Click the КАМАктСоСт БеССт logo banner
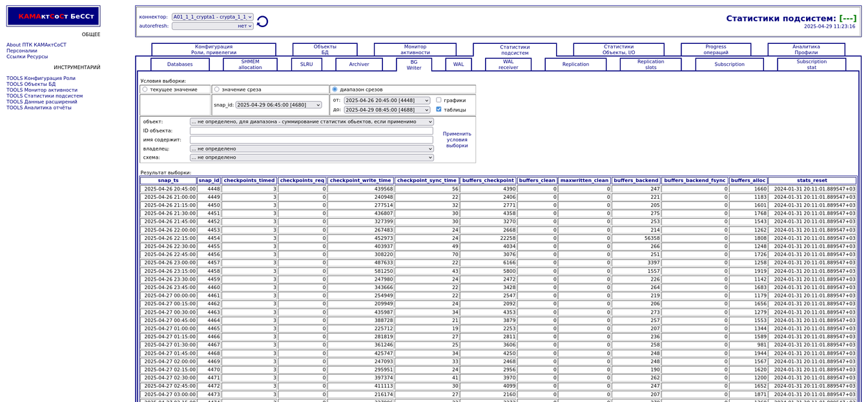 [x=54, y=16]
